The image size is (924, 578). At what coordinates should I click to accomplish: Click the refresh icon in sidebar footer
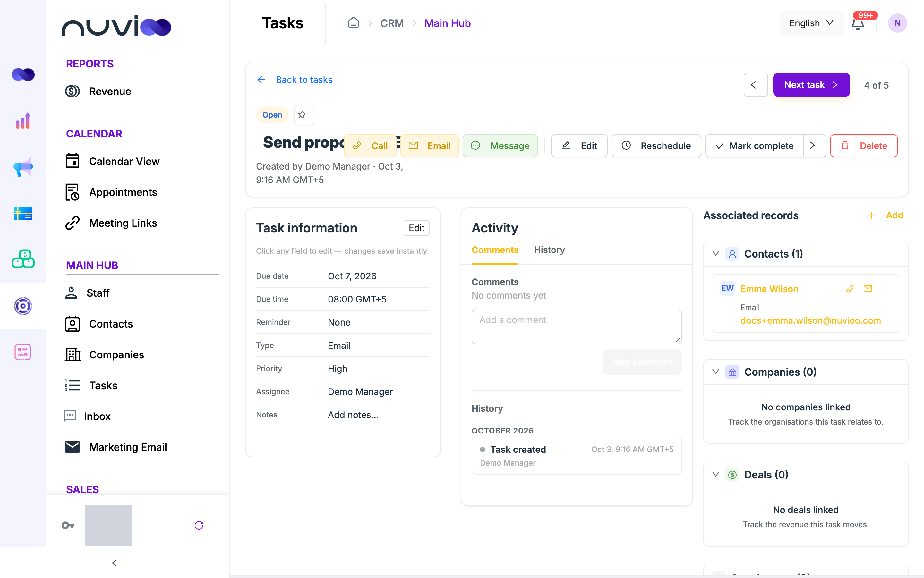(199, 525)
